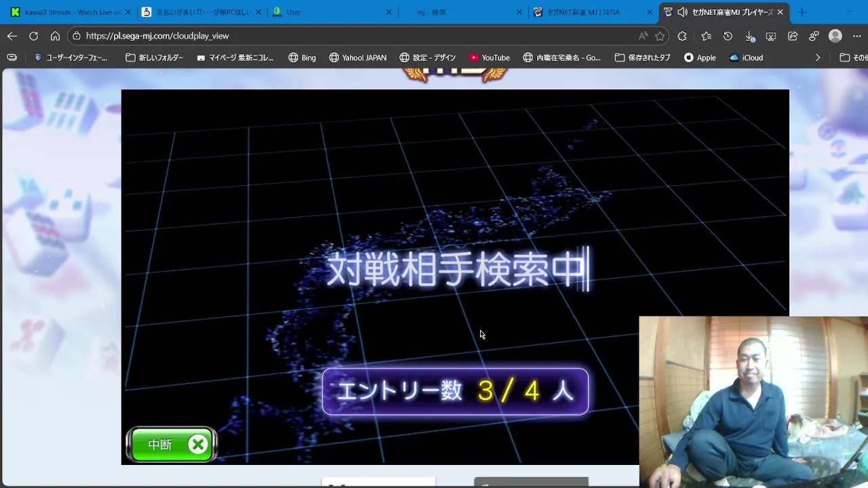Switch to the 支払いが多い tab
The image size is (868, 488).
pyautogui.click(x=201, y=12)
